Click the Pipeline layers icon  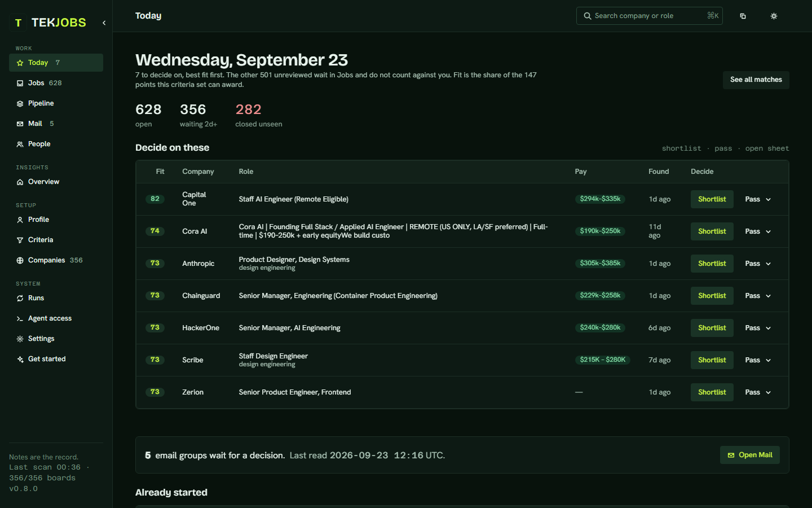pos(20,103)
